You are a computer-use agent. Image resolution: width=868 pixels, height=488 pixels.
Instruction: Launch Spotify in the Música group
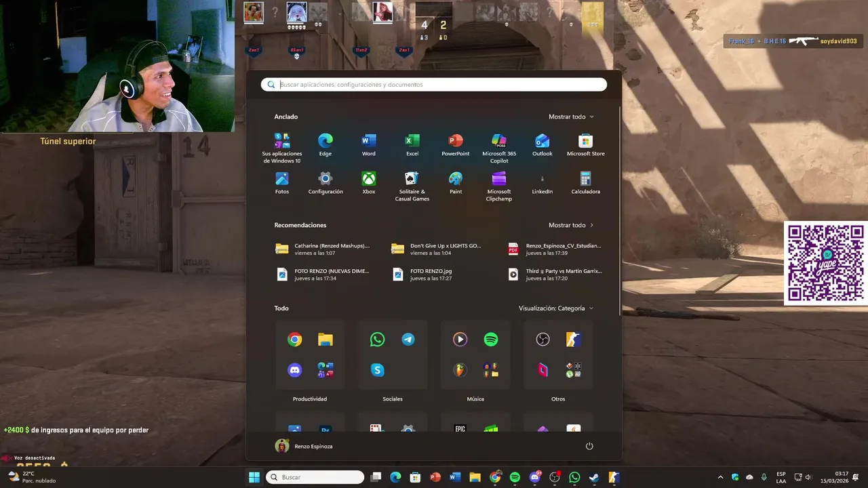click(x=491, y=340)
